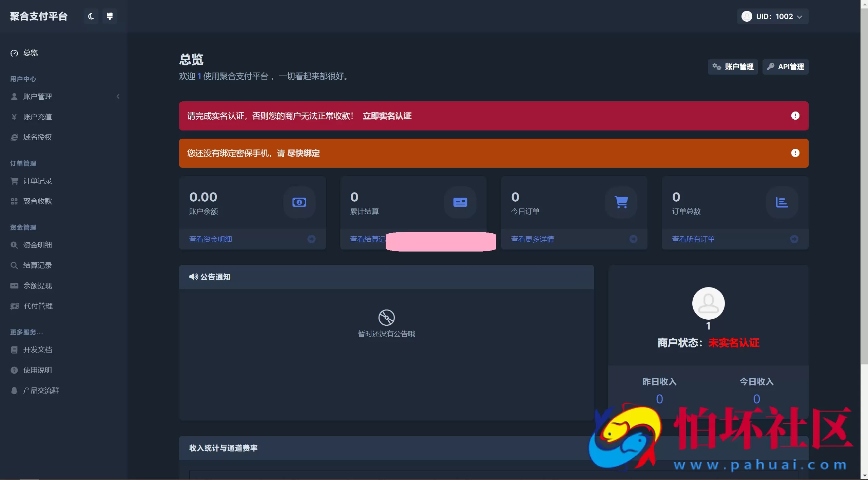Click the 查看更多详情 link on 今日订单 card
The width and height of the screenshot is (868, 480).
(532, 239)
